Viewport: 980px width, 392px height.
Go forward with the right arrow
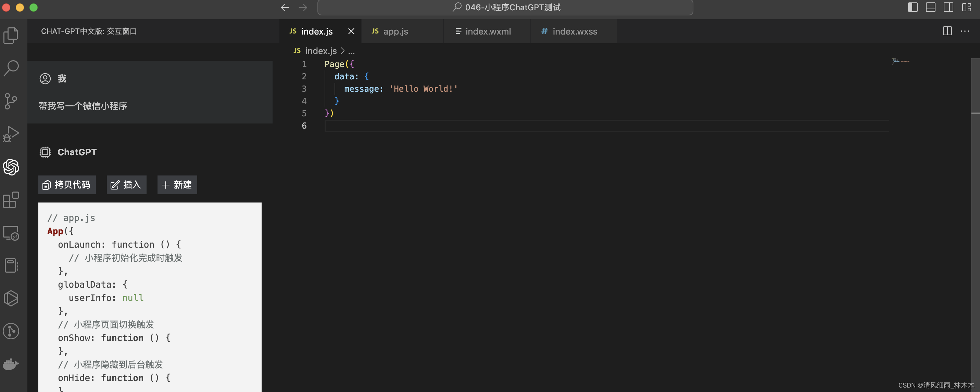303,8
